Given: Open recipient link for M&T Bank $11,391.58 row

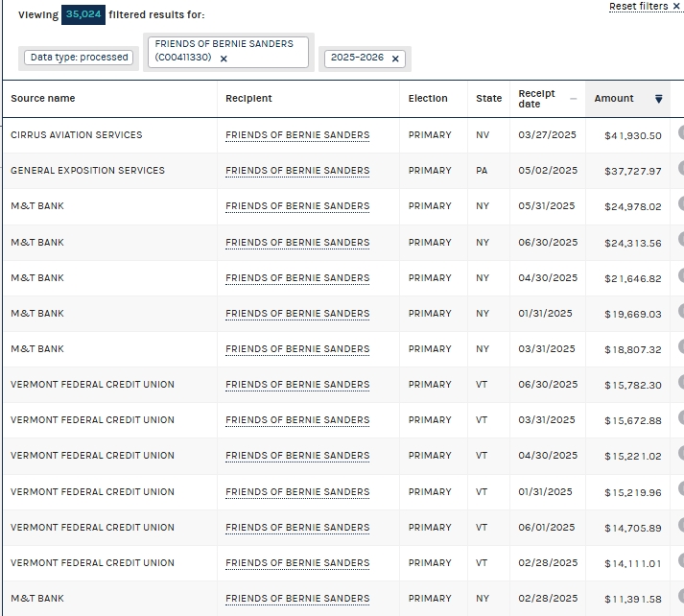Looking at the screenshot, I should click(x=297, y=599).
